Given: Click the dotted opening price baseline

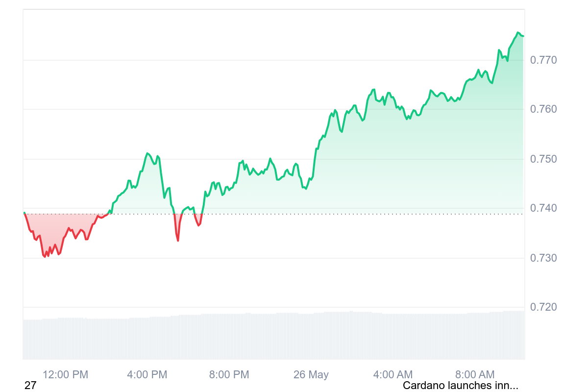Looking at the screenshot, I should 294,214.
